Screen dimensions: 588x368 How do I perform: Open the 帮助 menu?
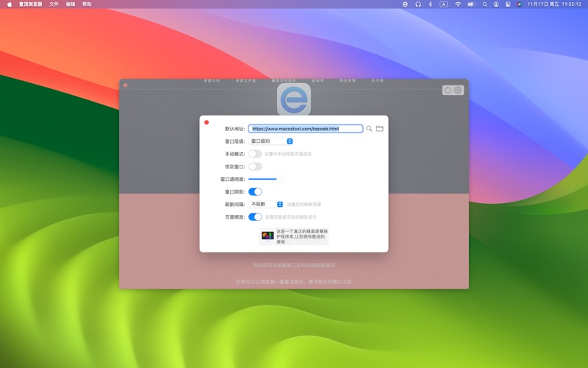tap(87, 4)
